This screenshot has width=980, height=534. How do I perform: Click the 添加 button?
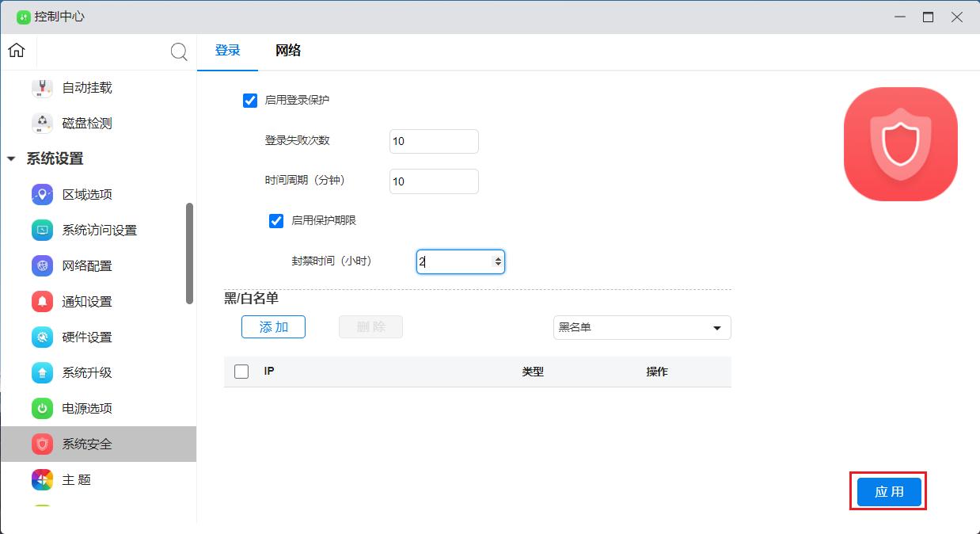click(x=273, y=327)
